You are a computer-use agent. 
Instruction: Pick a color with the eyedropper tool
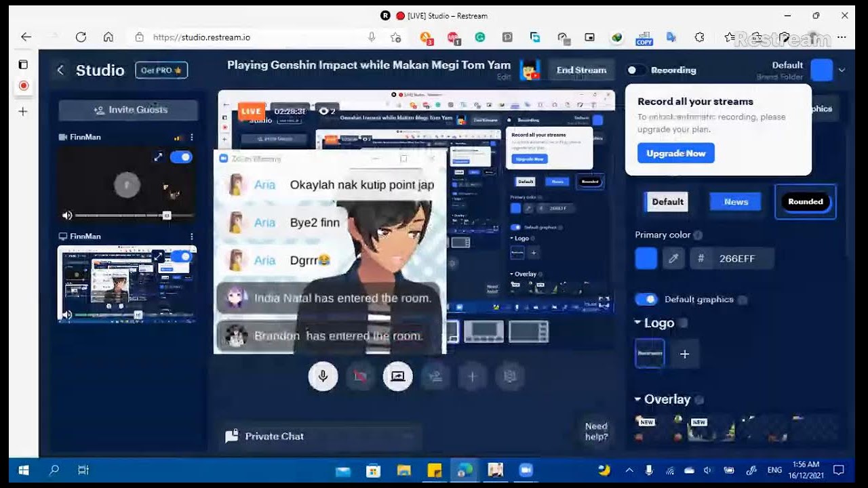[x=673, y=258]
